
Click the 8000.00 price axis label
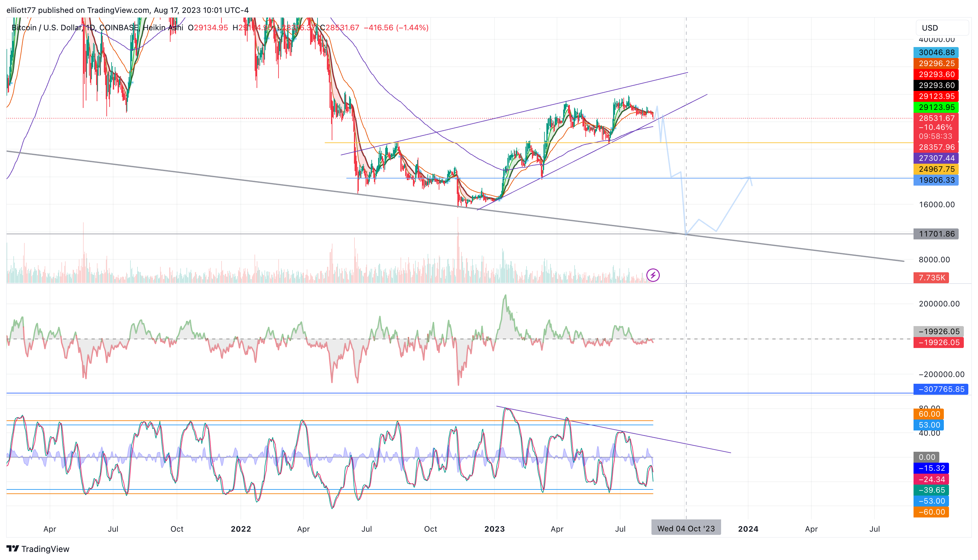pyautogui.click(x=934, y=260)
